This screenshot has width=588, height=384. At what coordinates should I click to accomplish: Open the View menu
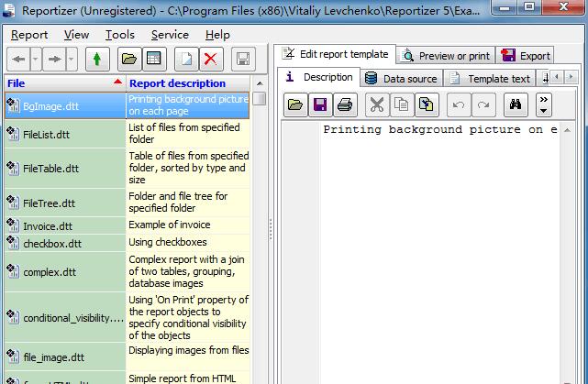76,35
